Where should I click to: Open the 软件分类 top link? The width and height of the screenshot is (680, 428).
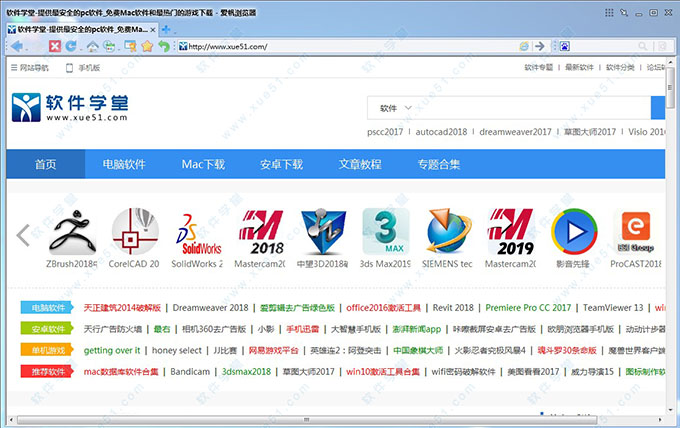coord(620,67)
